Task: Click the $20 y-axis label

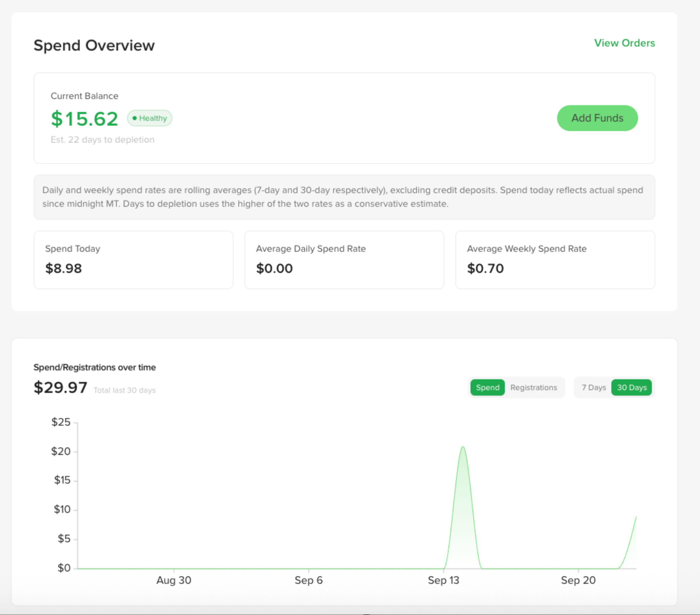Action: coord(61,451)
